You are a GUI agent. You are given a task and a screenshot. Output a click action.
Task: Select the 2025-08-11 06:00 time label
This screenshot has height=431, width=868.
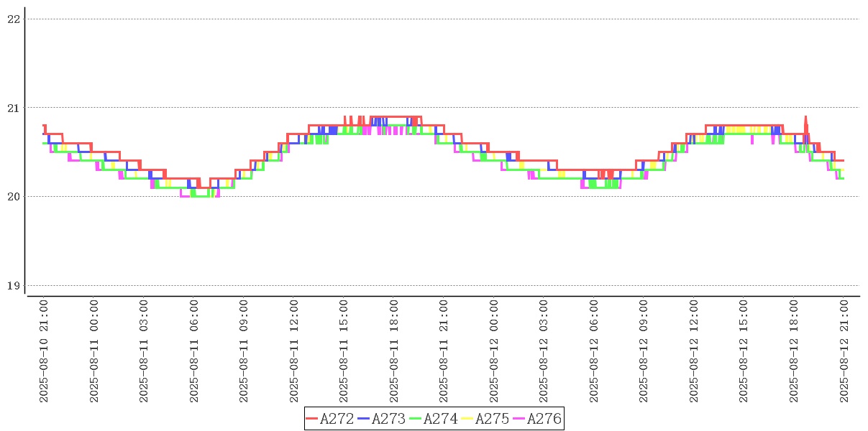[x=194, y=351]
